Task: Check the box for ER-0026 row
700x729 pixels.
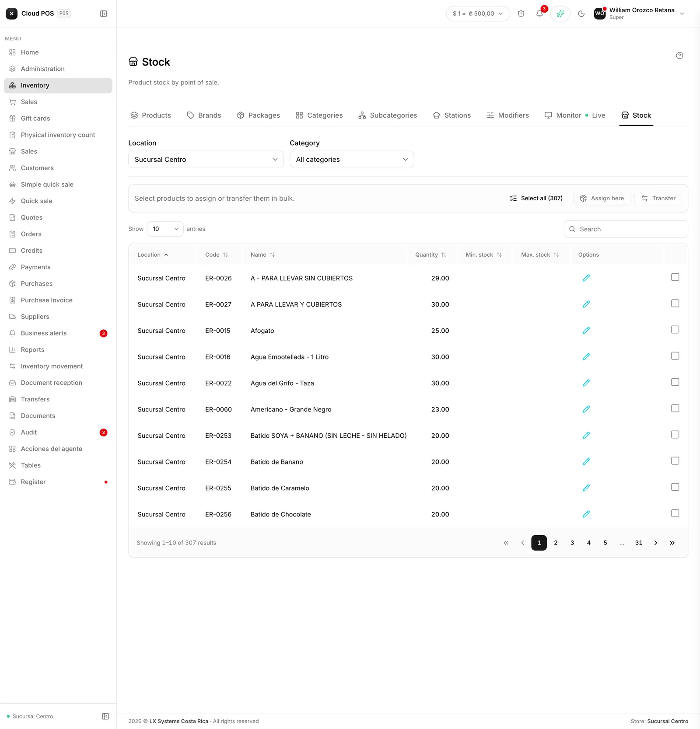Action: (675, 277)
